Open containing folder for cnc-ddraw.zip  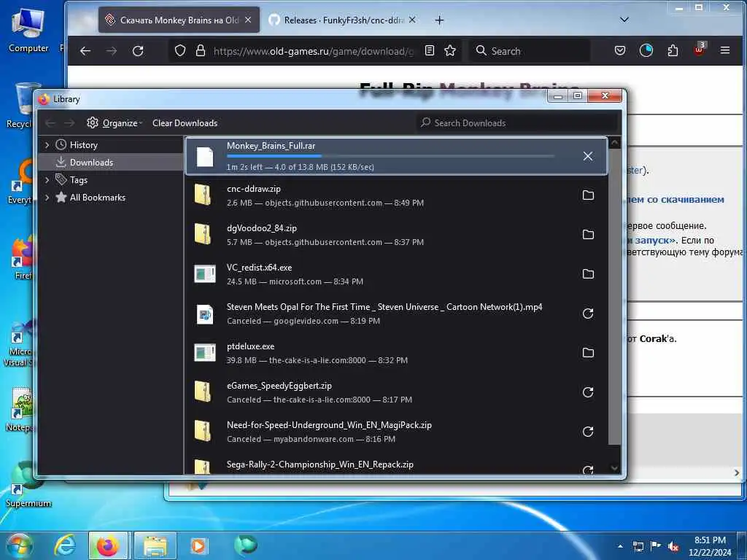pos(588,195)
